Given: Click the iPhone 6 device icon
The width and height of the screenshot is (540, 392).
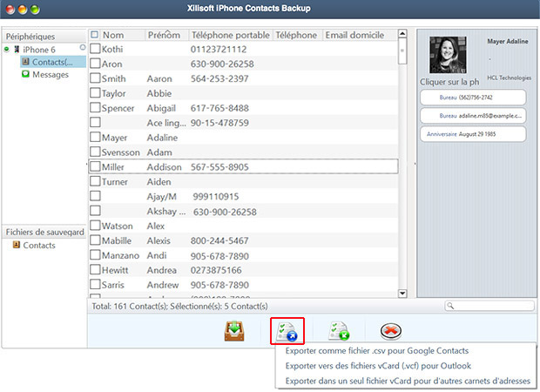Looking at the screenshot, I should coord(17,50).
